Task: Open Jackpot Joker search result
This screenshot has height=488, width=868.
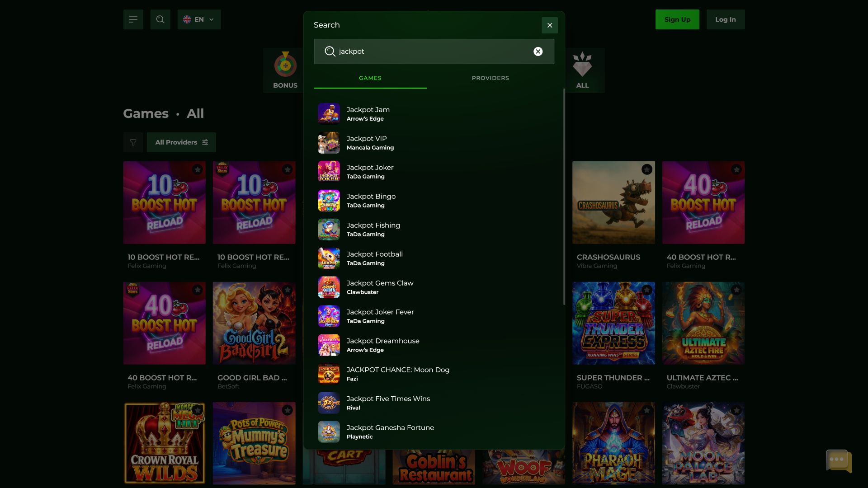Action: point(434,172)
